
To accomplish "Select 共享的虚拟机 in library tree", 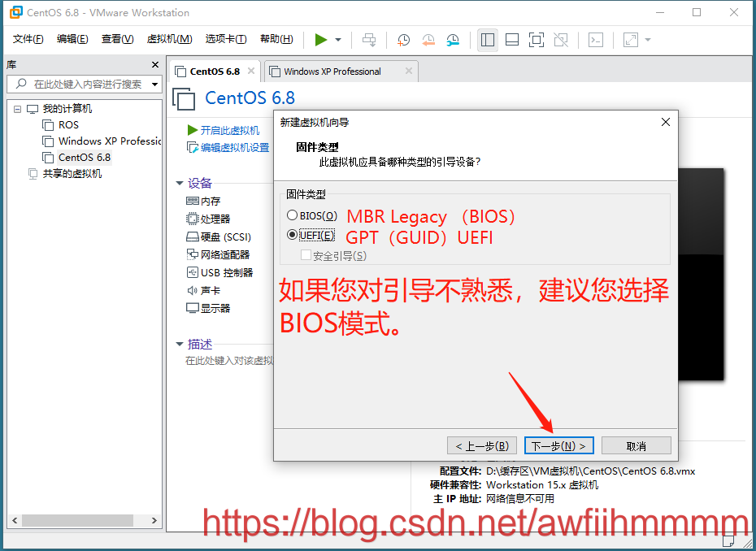I will pyautogui.click(x=72, y=174).
